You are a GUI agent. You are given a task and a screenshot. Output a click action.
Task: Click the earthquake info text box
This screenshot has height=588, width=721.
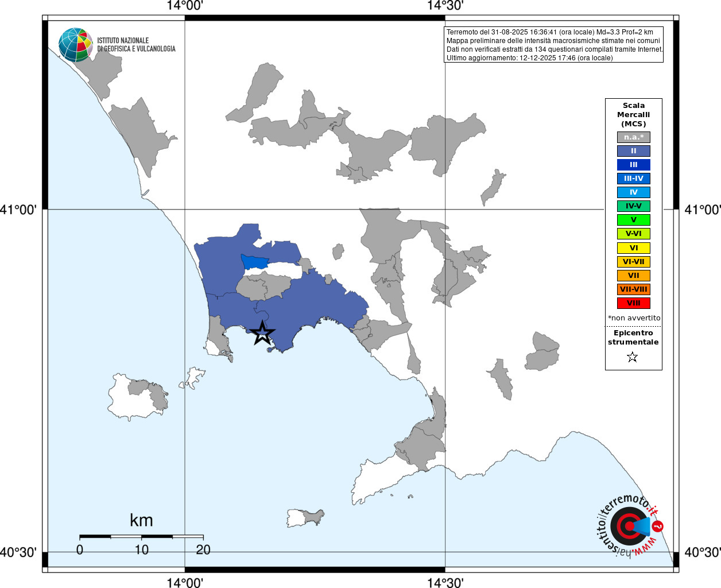point(554,45)
